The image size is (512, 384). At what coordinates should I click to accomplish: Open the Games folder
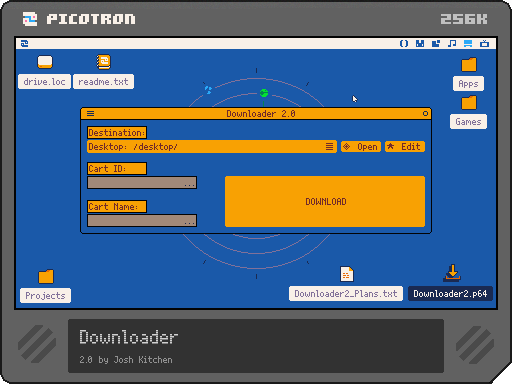(468, 112)
